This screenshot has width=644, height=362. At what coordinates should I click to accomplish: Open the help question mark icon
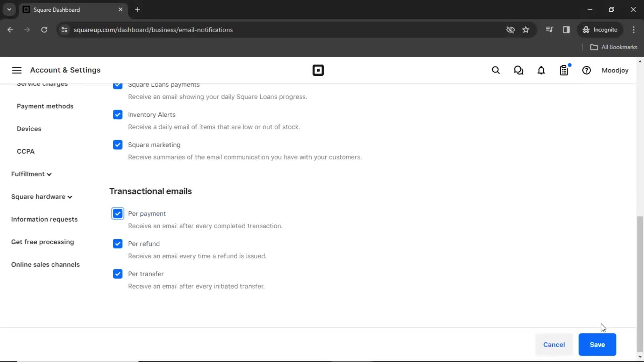[586, 70]
